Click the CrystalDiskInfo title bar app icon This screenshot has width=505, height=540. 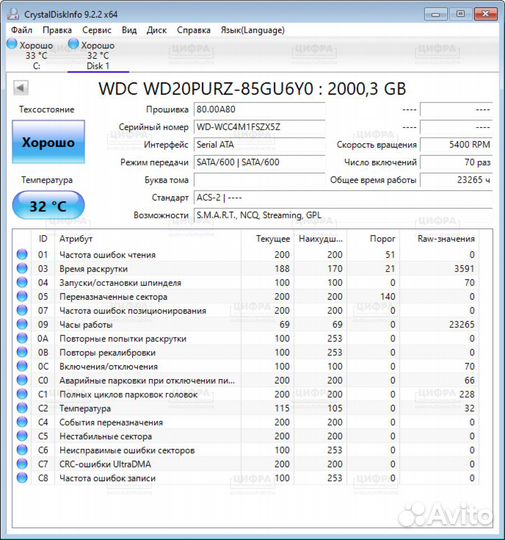point(13,14)
